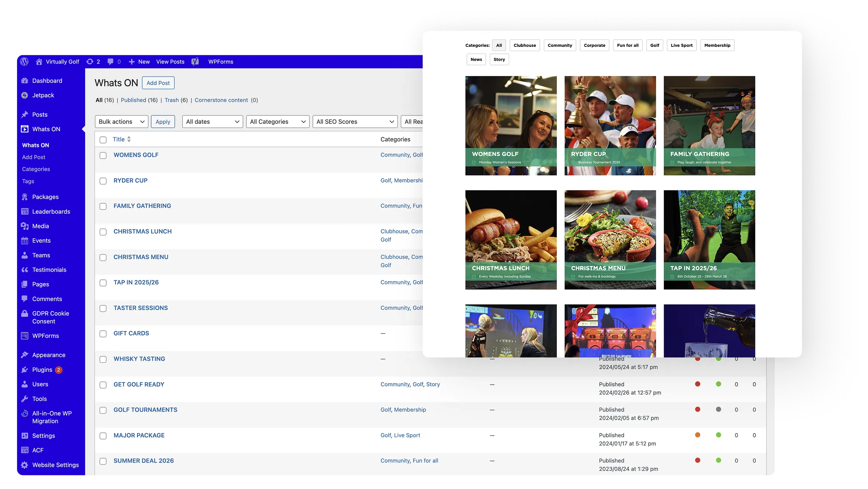Filter by the Clubhouse category tab

click(x=525, y=45)
